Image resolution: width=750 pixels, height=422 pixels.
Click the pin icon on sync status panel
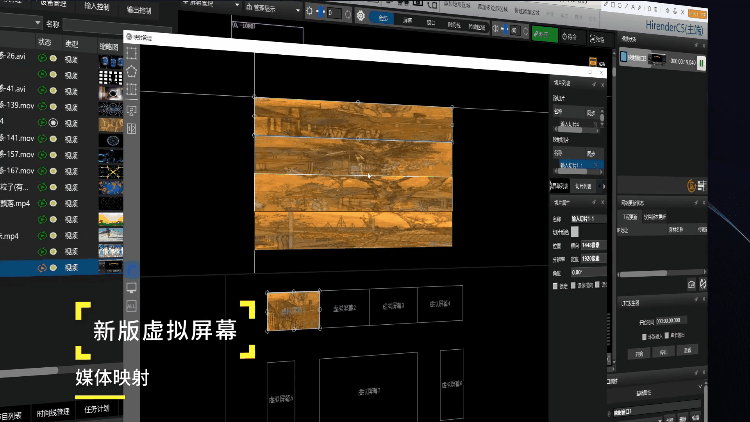(696, 203)
